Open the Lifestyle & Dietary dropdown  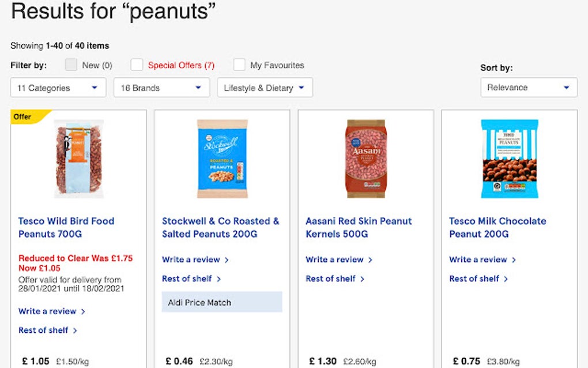click(x=265, y=87)
